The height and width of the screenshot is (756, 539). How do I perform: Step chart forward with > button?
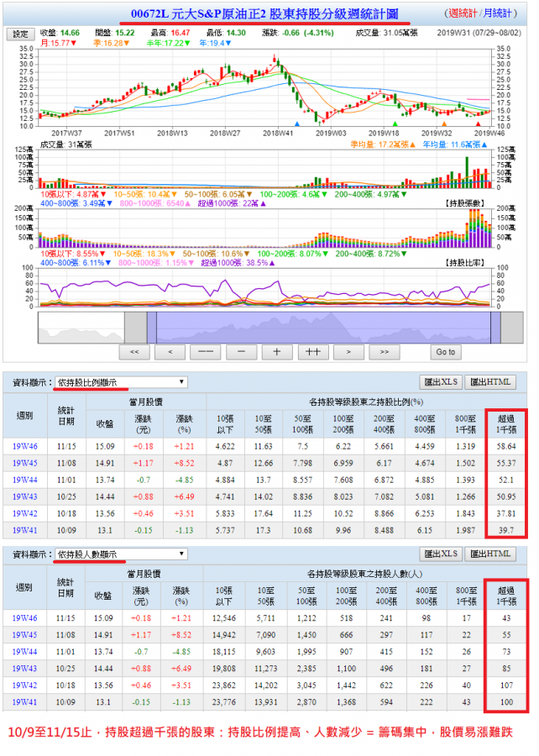pyautogui.click(x=348, y=352)
